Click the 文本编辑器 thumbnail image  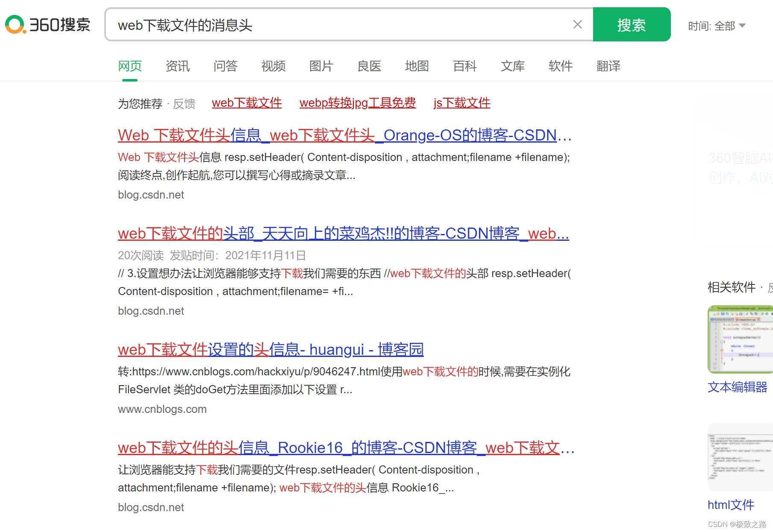tap(740, 339)
